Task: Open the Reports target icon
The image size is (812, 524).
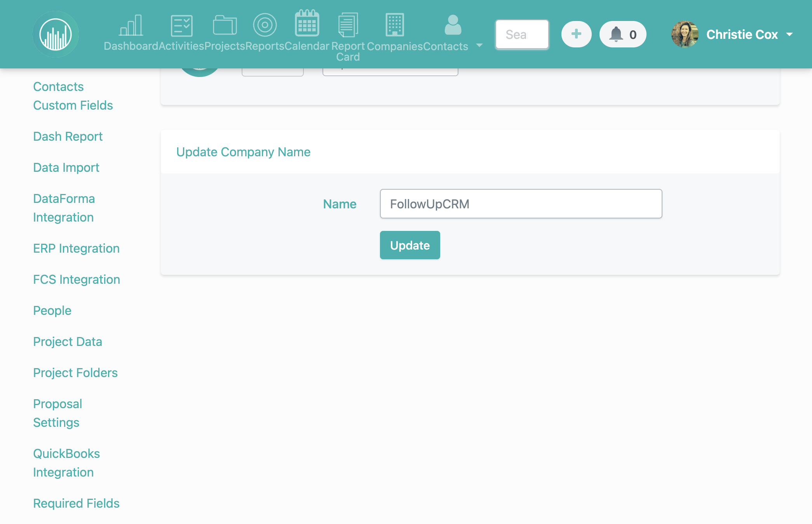Action: pyautogui.click(x=265, y=25)
